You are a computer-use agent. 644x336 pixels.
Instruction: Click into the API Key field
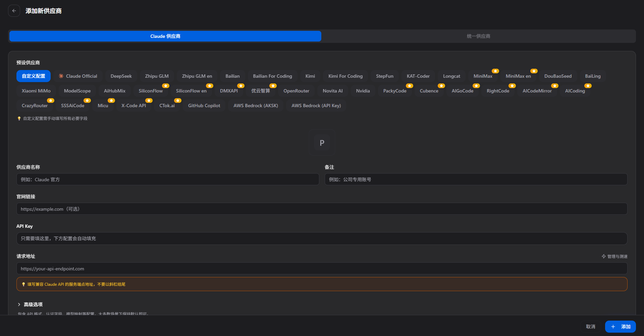point(322,239)
